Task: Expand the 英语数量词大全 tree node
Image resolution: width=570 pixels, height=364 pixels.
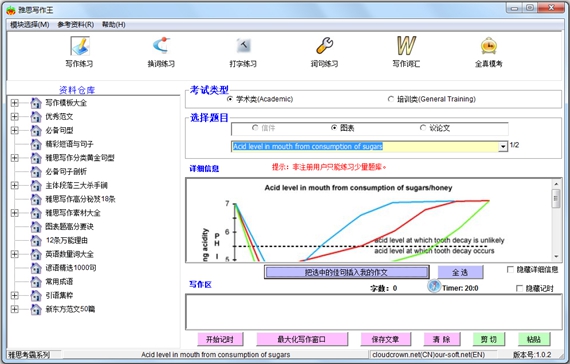Action: [x=15, y=254]
